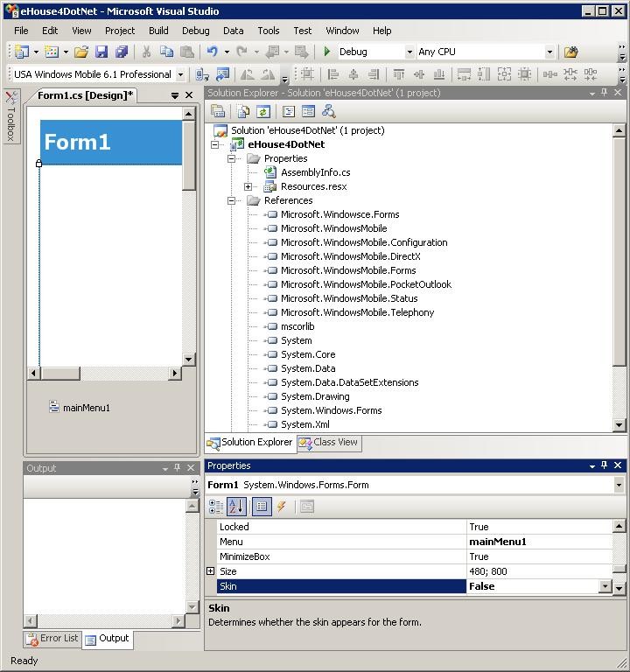The height and width of the screenshot is (672, 630).
Task: Switch Properties grid to Categorized view
Action: click(x=216, y=507)
